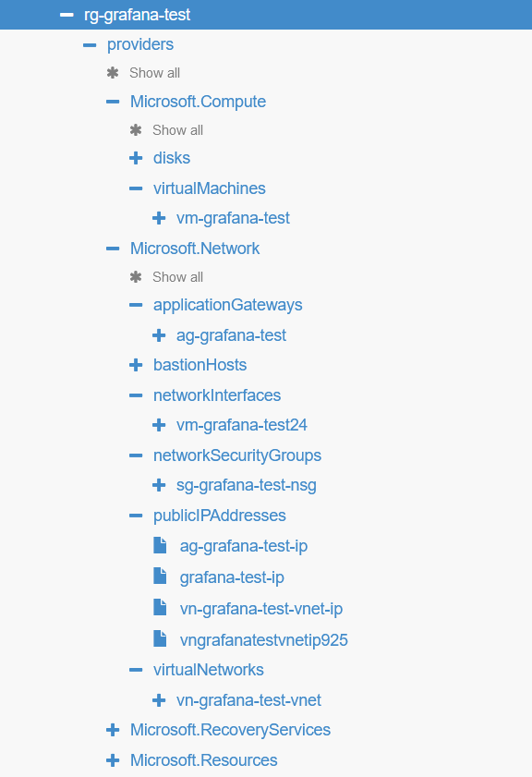Screen dimensions: 532x777
Task: Click the plus icon beside bastionHosts
Action: 136,365
